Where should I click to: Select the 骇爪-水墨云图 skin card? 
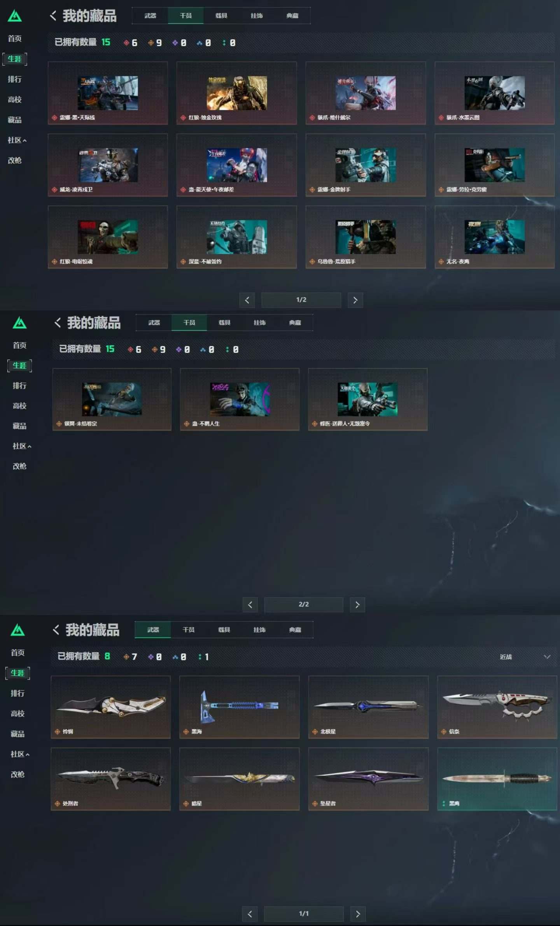495,93
